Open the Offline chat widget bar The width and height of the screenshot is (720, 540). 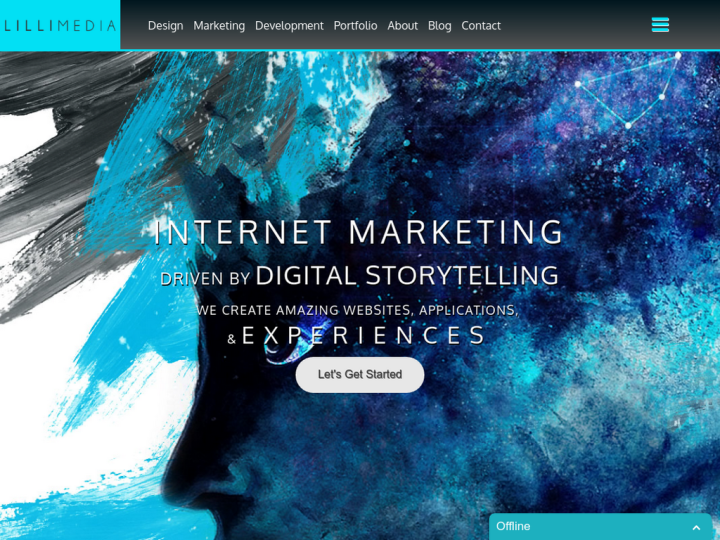coord(601,527)
